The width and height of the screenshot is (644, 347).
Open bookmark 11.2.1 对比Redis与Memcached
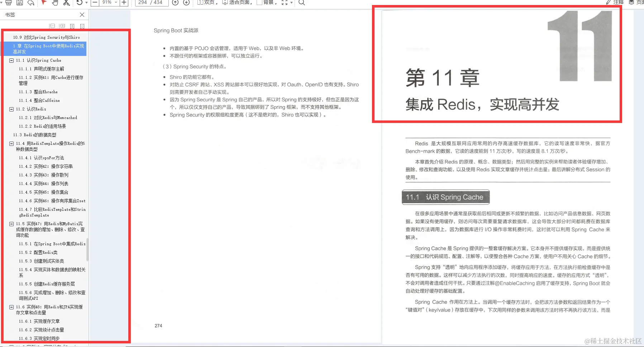[48, 118]
